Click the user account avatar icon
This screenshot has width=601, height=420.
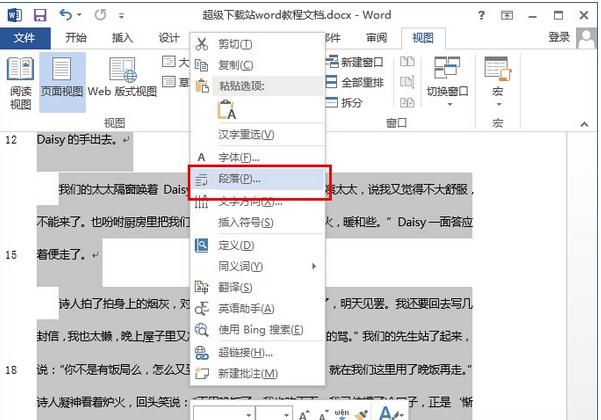(x=586, y=38)
